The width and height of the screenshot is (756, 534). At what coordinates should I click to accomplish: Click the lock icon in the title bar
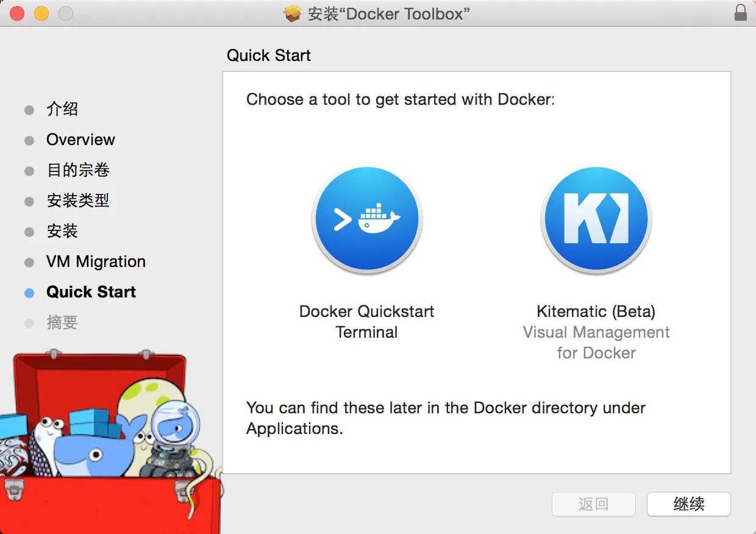tap(741, 13)
